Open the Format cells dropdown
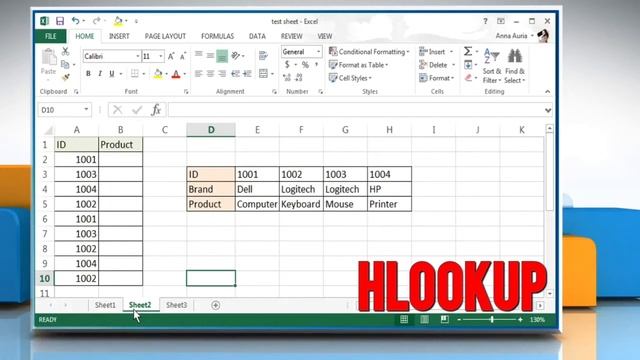Screen dimensions: 640x360 pyautogui.click(x=436, y=78)
